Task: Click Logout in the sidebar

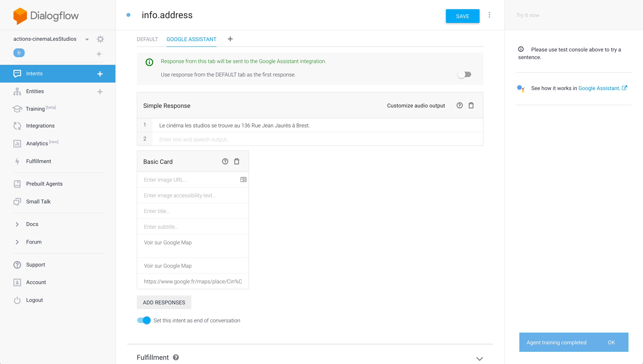Action: [x=34, y=300]
